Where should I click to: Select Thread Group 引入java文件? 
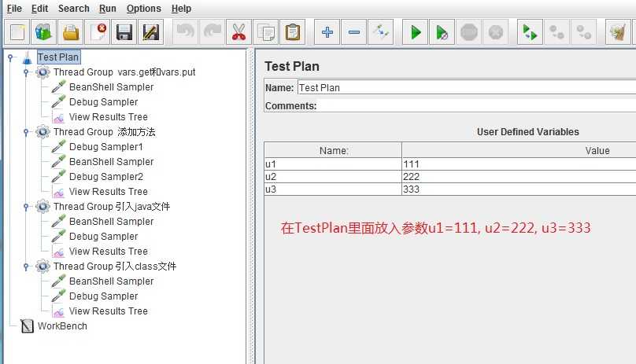click(x=112, y=207)
